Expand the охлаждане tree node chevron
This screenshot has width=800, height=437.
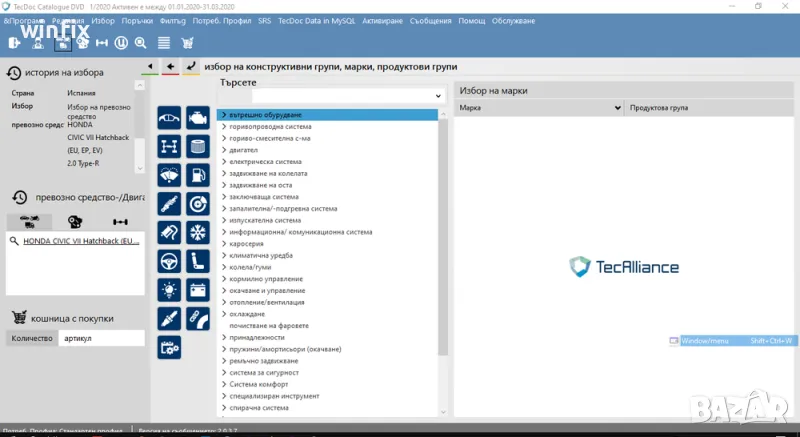coord(224,314)
